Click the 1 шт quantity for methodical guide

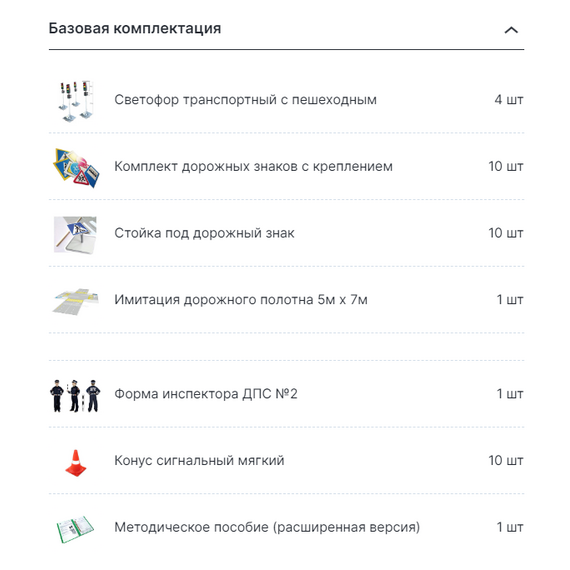510,527
